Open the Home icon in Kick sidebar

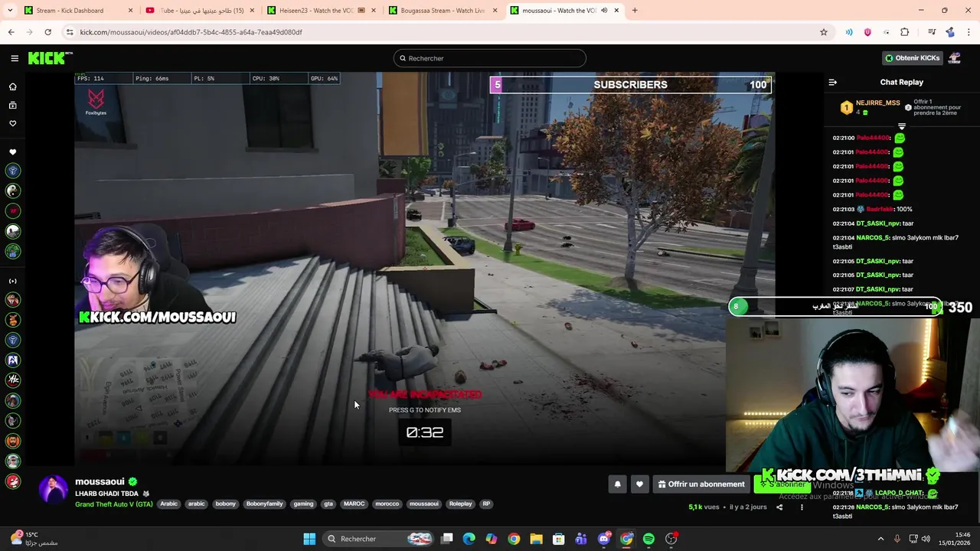pyautogui.click(x=13, y=86)
